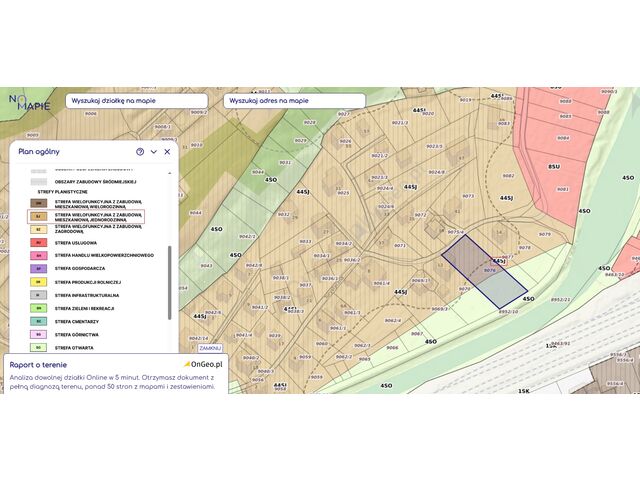Click the Strefa gospodarcza legend icon
640x480 pixels.
(38, 269)
